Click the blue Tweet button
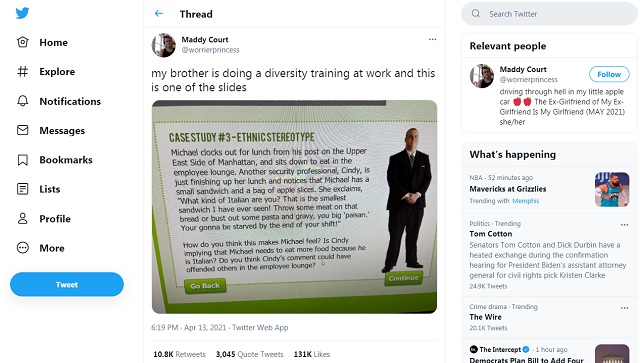Screen dimensions: 640x363 click(x=67, y=284)
